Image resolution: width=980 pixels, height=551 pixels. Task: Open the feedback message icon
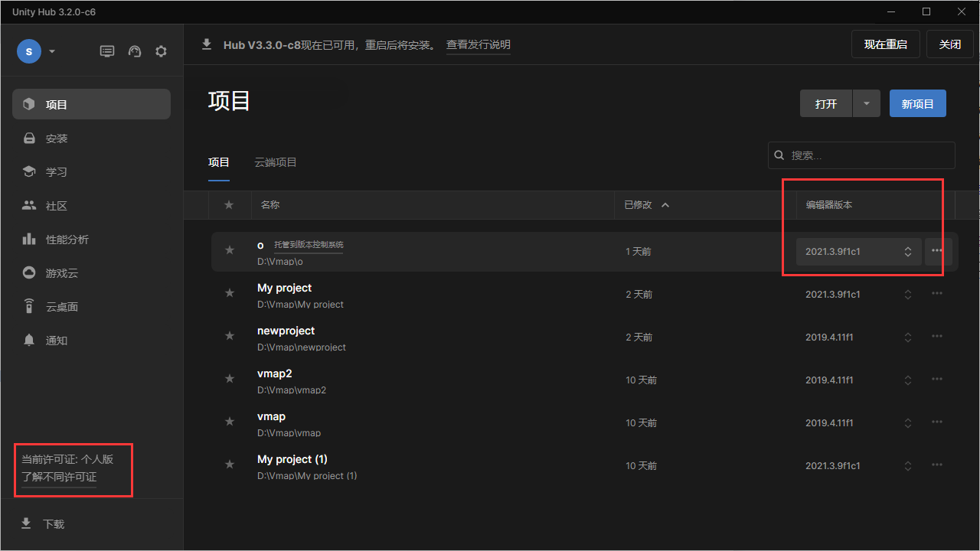[x=107, y=51]
